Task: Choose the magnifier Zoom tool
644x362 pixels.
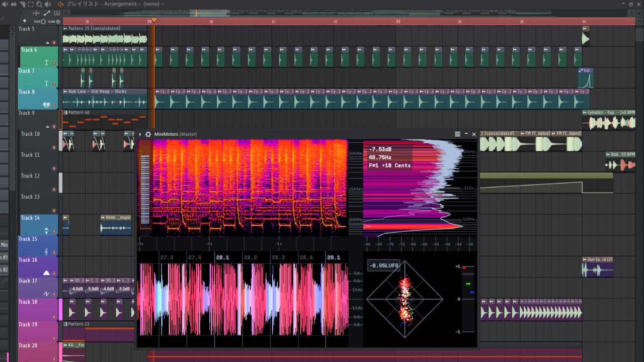Action: [39, 4]
